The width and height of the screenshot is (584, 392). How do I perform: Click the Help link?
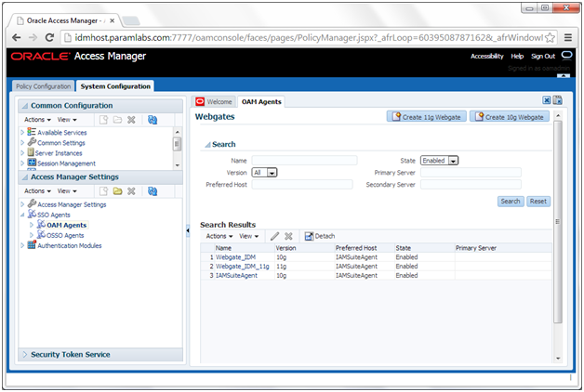(517, 56)
